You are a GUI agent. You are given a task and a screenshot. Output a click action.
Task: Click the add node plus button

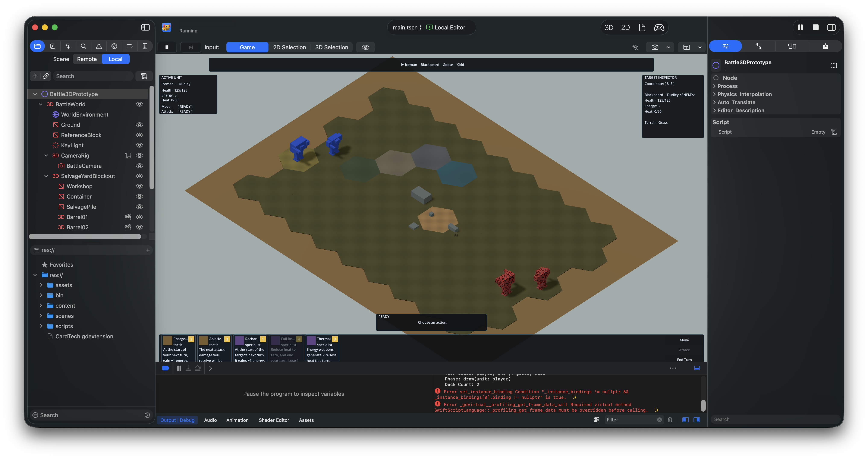[x=35, y=76]
